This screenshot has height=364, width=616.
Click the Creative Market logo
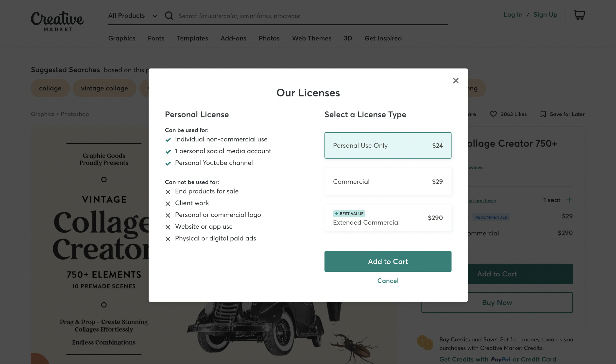(x=57, y=21)
